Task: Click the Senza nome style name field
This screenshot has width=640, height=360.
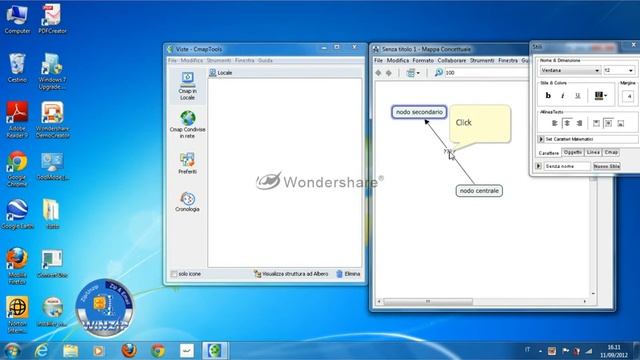Action: (x=567, y=166)
